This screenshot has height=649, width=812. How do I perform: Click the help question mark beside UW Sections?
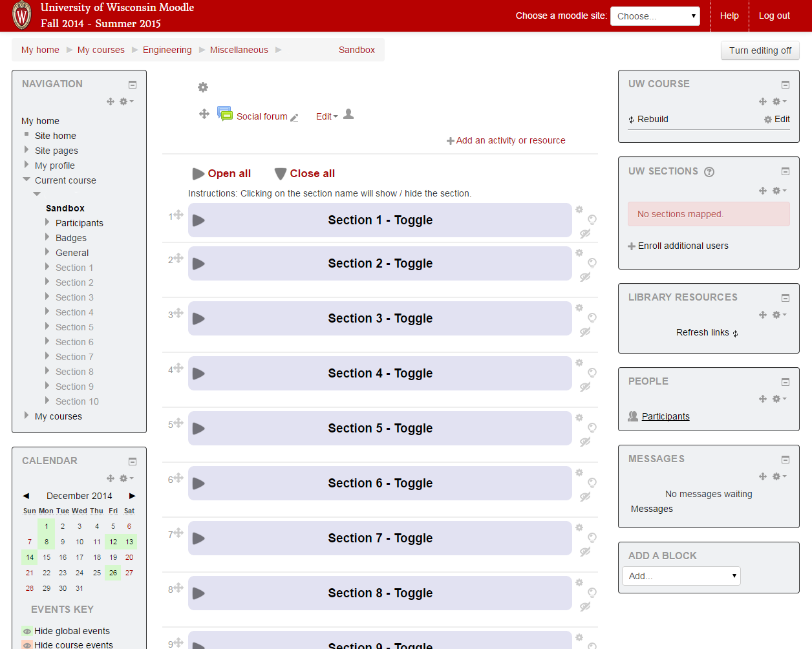[x=709, y=172]
